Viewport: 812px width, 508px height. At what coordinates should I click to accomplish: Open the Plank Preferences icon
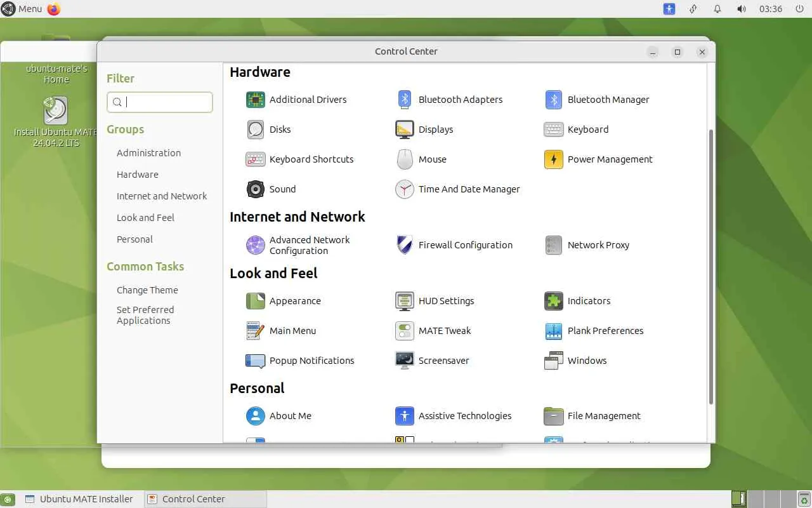pos(553,331)
